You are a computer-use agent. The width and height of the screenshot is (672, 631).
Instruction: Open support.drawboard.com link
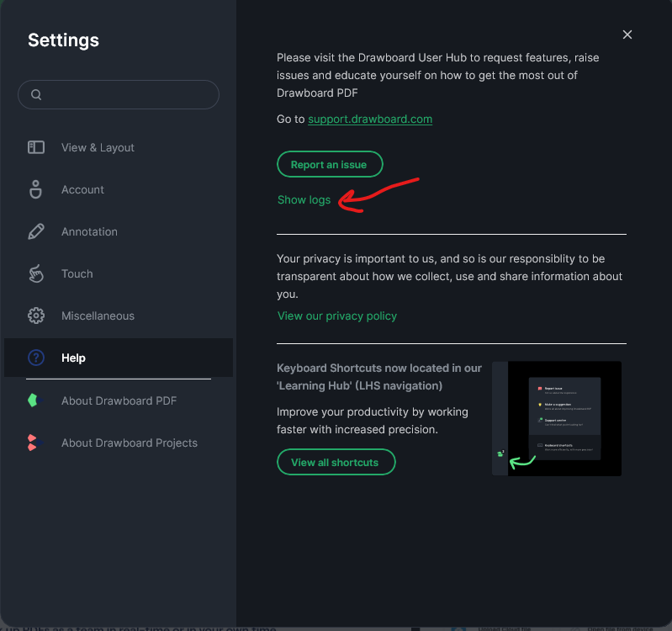[x=370, y=119]
